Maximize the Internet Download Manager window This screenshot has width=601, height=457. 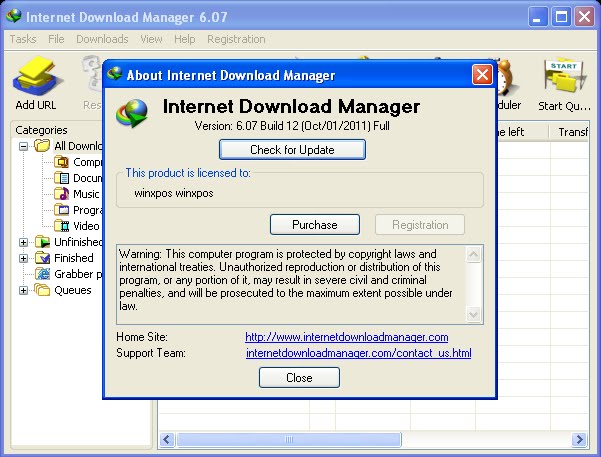click(562, 17)
